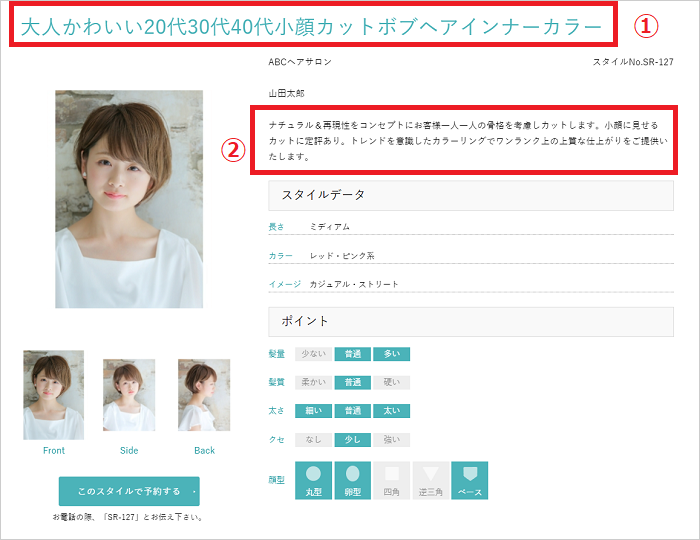Select 多い in 髪量 row
Screen dimensions: 700x540
392,354
